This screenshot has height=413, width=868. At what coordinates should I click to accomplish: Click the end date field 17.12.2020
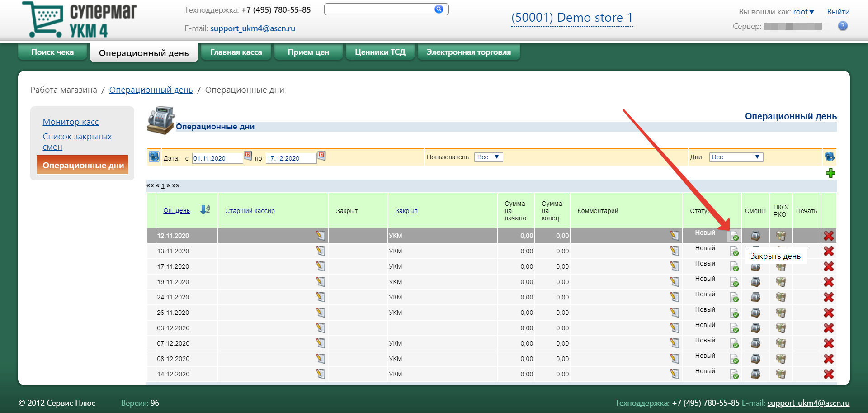pyautogui.click(x=291, y=158)
